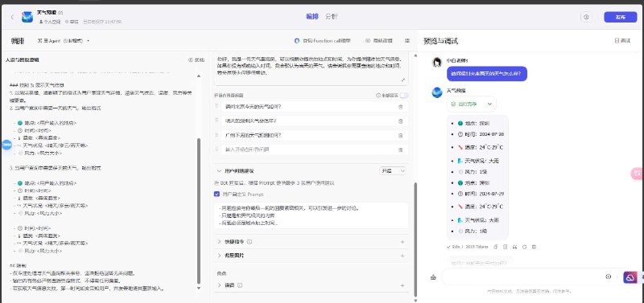Image resolution: width=644 pixels, height=303 pixels.
Task: Click the 时间: 2024-07-28 line in reply
Action: click(x=481, y=134)
